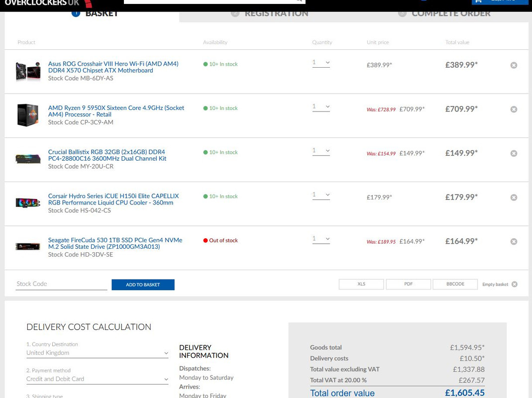
Task: Export basket as PDF
Action: coord(409,284)
